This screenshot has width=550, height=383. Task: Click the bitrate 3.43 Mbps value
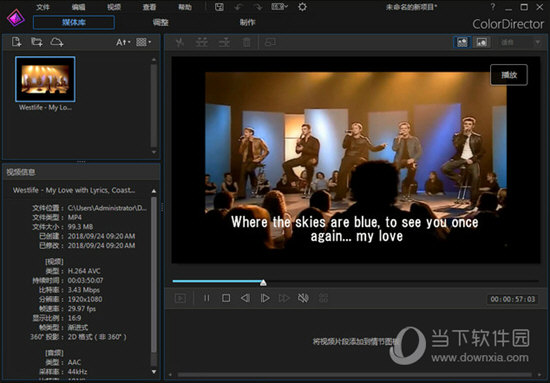click(83, 290)
